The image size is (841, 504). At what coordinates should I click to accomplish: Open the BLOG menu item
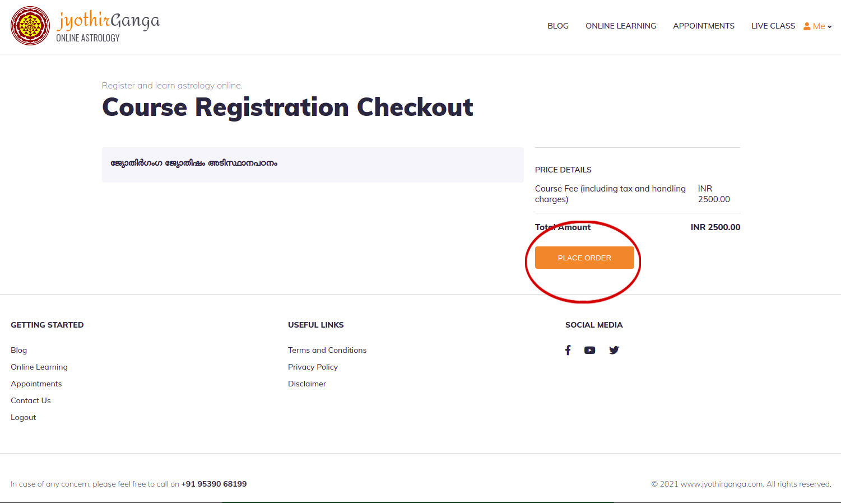[x=558, y=26]
